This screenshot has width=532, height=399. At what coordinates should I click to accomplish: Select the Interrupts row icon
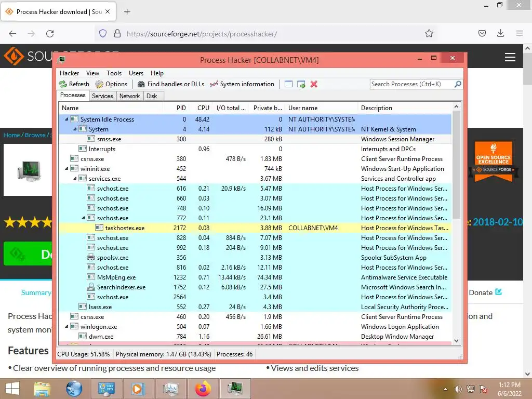(83, 149)
